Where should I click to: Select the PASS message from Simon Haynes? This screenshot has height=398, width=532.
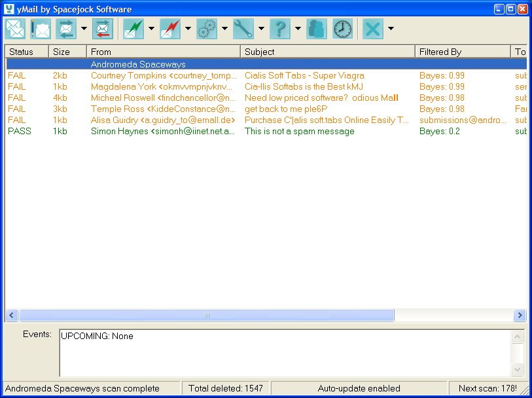(162, 132)
